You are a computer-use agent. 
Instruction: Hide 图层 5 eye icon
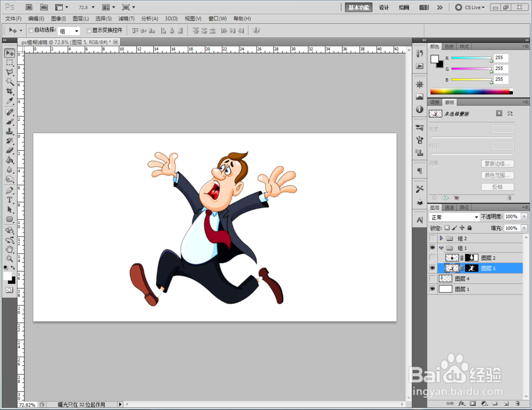pyautogui.click(x=433, y=268)
